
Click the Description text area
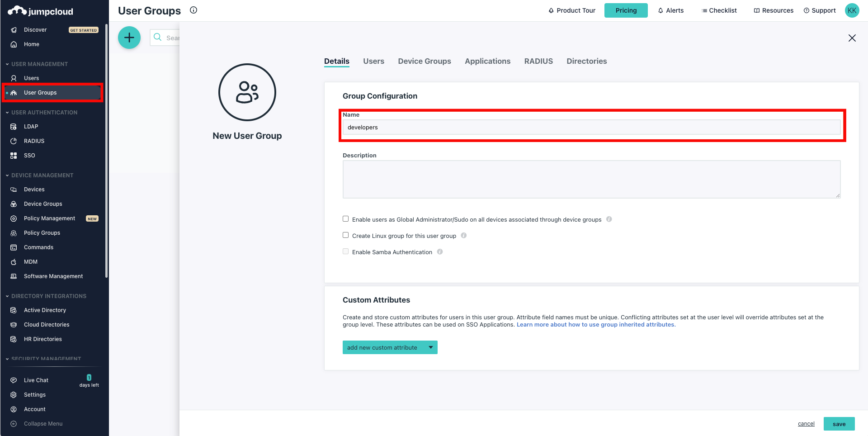(591, 179)
